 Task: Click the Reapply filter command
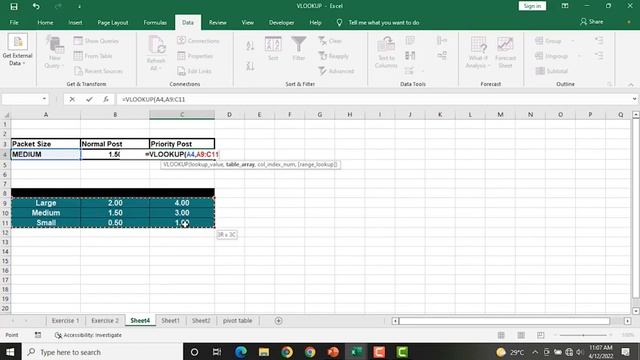(333, 56)
